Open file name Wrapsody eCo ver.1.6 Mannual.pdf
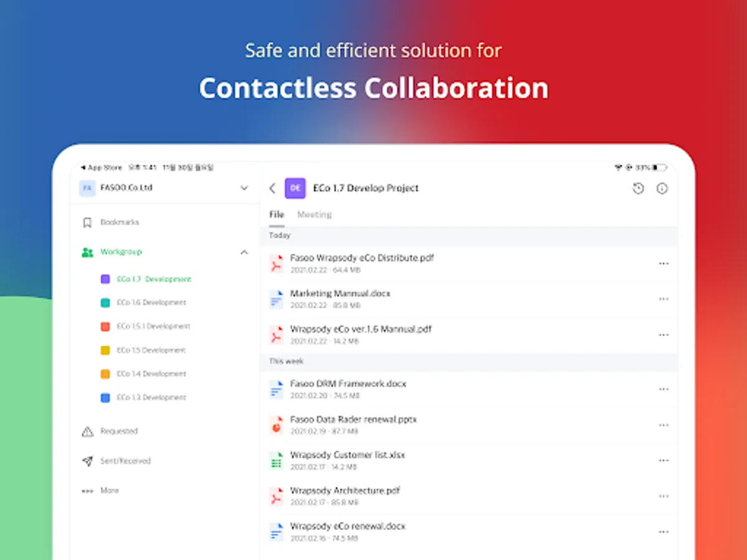The height and width of the screenshot is (560, 747). point(360,329)
